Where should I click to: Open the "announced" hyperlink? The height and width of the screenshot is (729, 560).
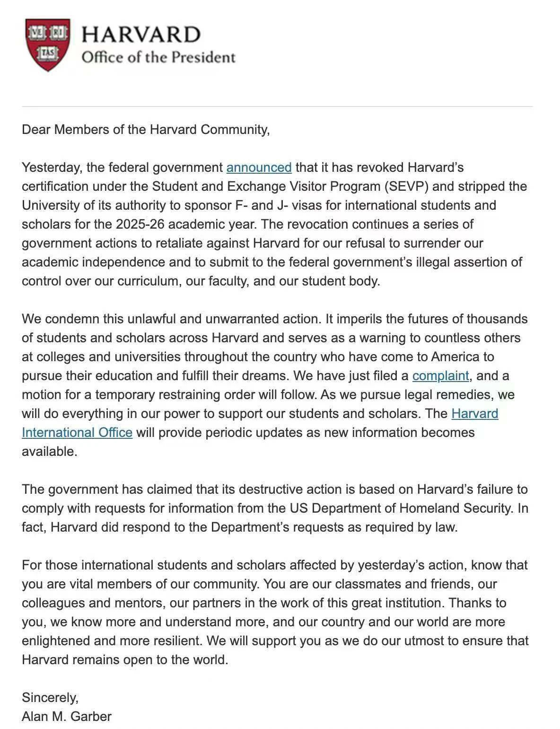[259, 168]
